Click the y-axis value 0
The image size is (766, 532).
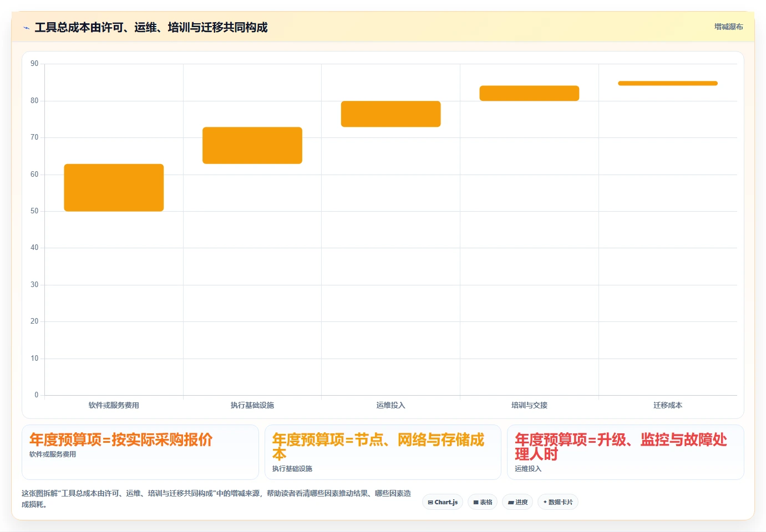pyautogui.click(x=37, y=395)
